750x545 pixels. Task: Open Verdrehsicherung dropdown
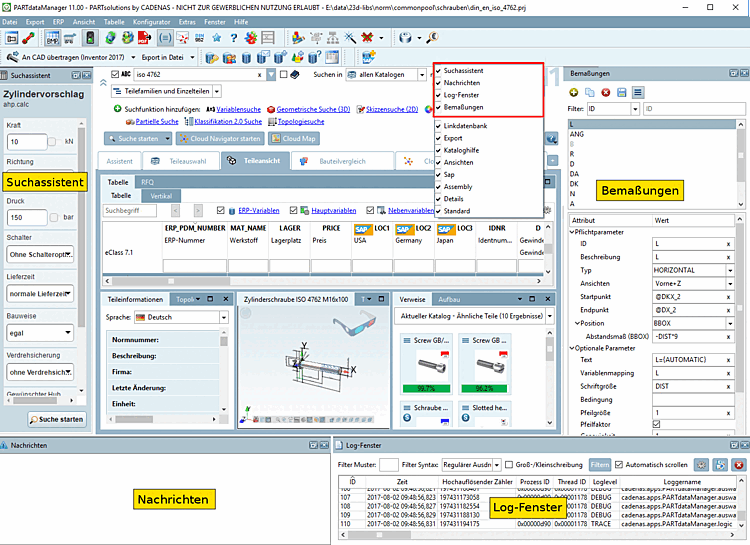(x=40, y=372)
